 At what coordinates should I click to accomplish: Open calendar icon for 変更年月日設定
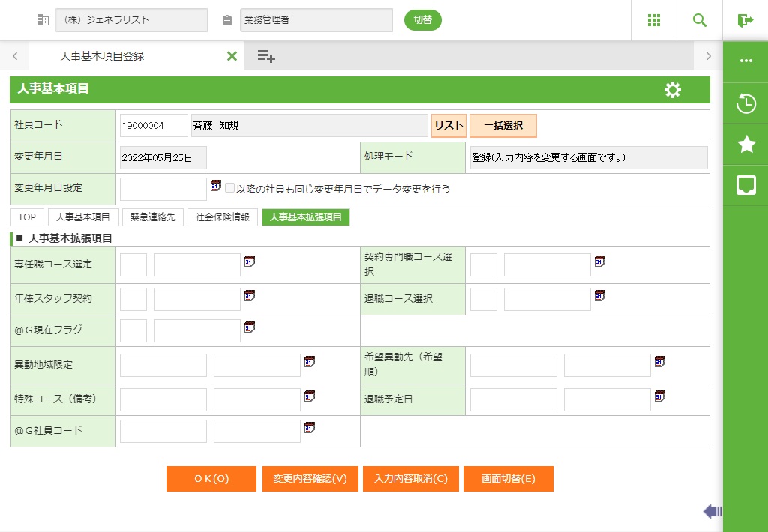click(216, 186)
